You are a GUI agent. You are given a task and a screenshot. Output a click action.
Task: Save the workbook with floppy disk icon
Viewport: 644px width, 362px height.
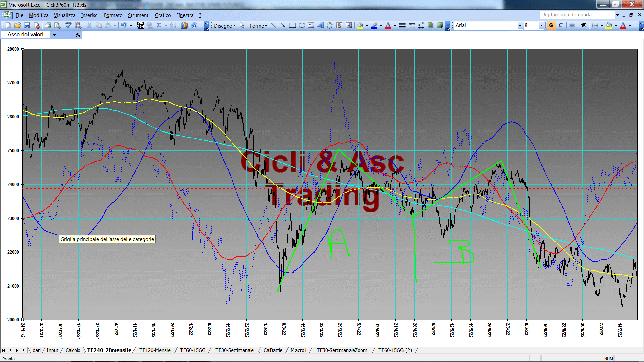(27, 25)
